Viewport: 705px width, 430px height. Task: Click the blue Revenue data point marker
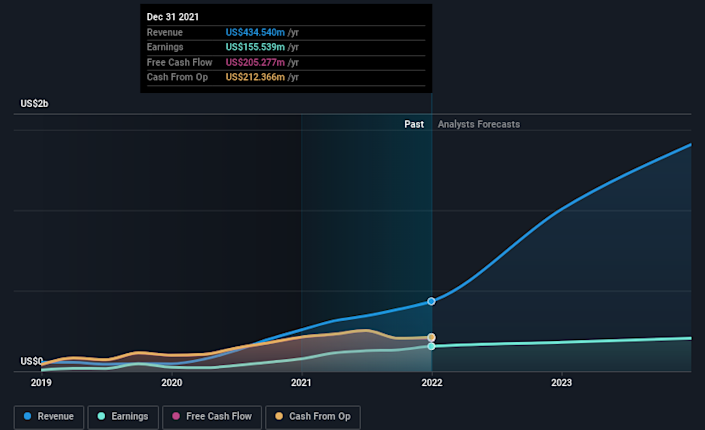coord(432,301)
